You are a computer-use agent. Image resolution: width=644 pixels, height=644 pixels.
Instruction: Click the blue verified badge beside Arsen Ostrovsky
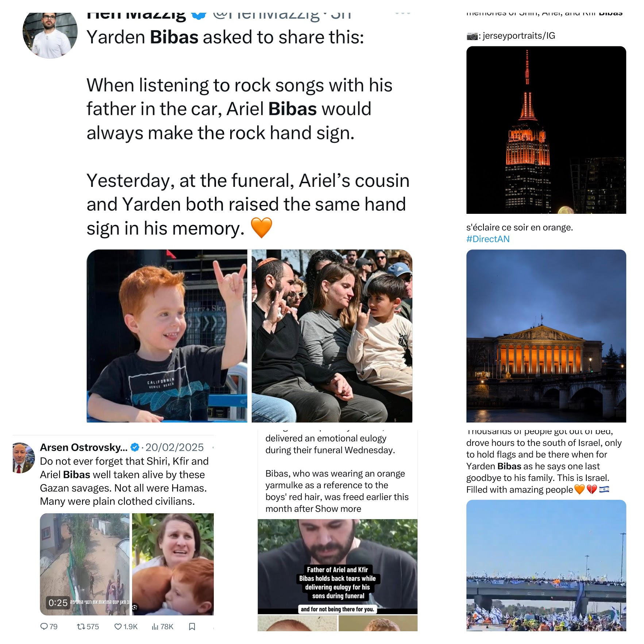(135, 447)
